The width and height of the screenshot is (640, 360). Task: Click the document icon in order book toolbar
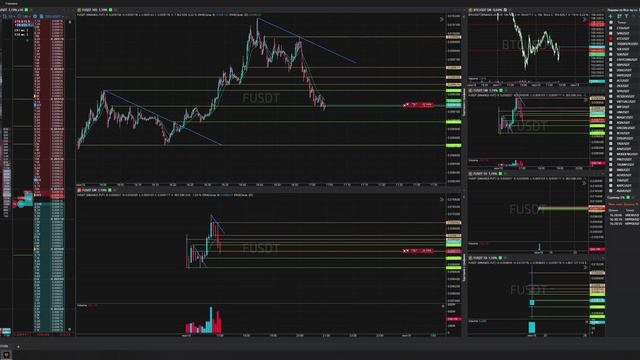coord(41,16)
